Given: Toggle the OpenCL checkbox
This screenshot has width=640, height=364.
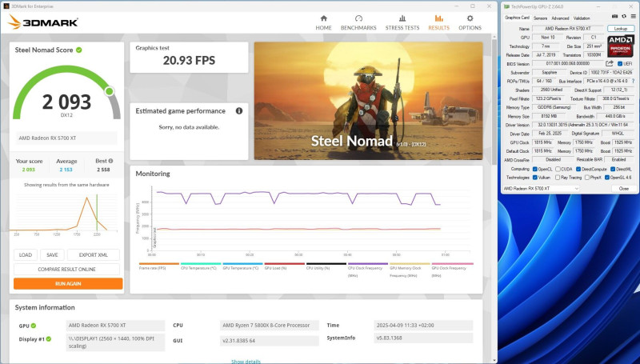Looking at the screenshot, I should 535,169.
